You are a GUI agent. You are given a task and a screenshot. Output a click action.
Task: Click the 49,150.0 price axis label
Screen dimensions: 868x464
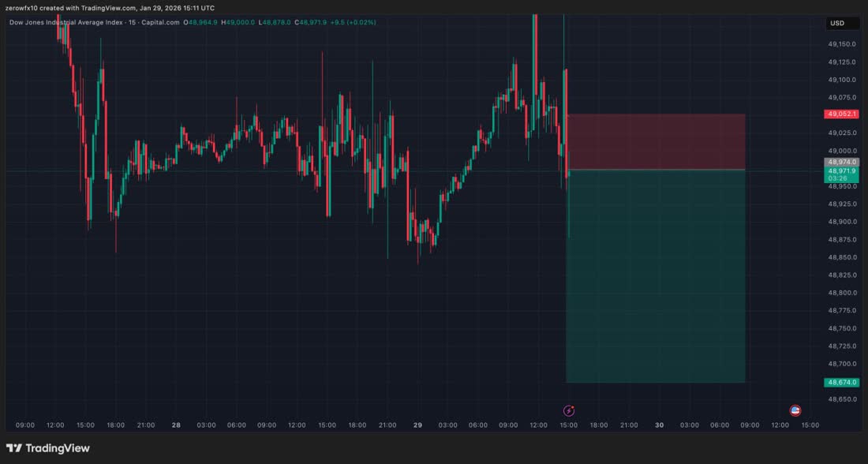[x=841, y=43]
